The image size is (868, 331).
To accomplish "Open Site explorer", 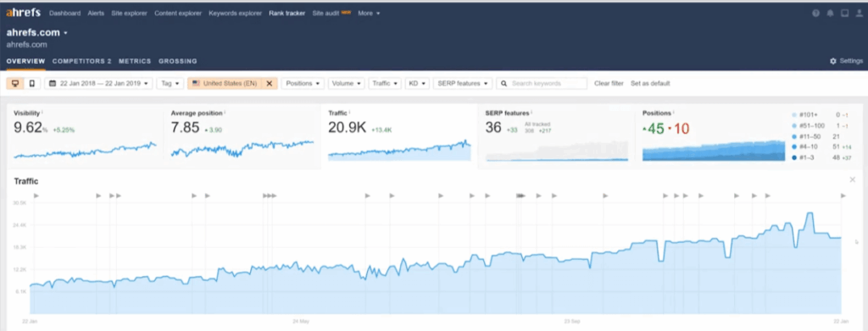I will (x=129, y=14).
